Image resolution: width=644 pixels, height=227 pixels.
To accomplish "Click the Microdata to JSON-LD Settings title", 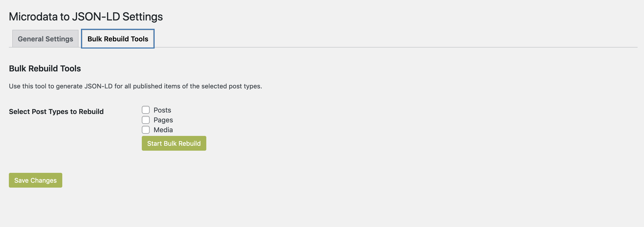I will coord(86,17).
